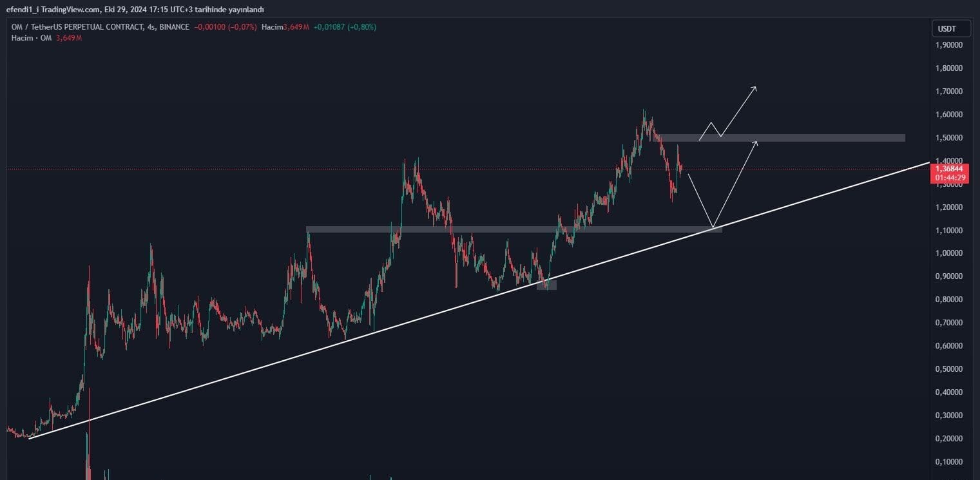Click the 0,20000 price axis label
Image resolution: width=980 pixels, height=480 pixels.
[949, 439]
